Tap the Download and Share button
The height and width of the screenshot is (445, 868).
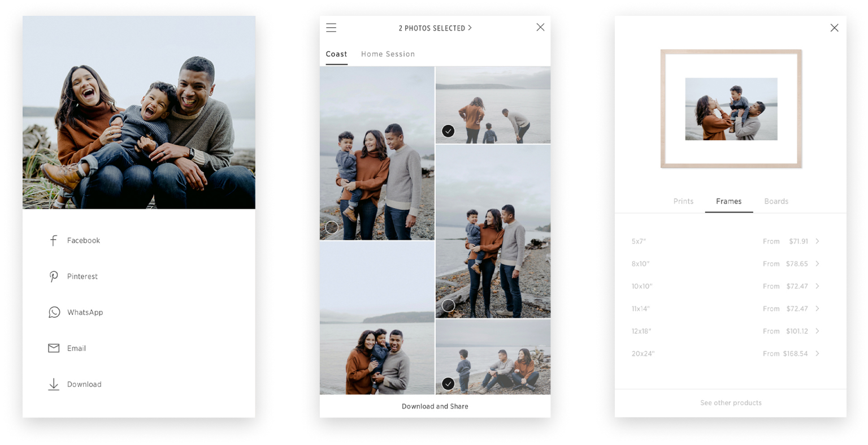(435, 406)
